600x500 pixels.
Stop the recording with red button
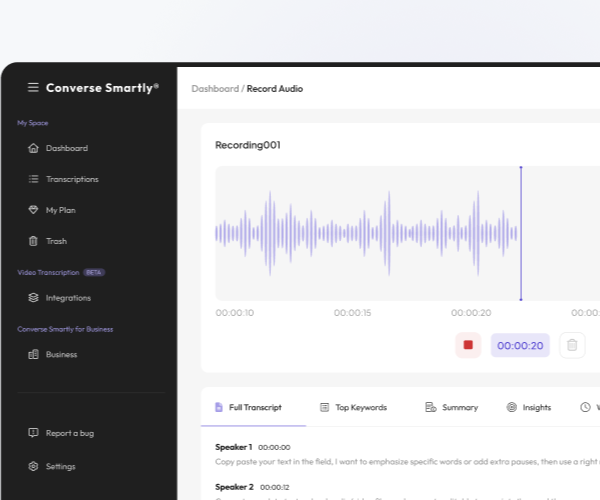click(x=468, y=345)
